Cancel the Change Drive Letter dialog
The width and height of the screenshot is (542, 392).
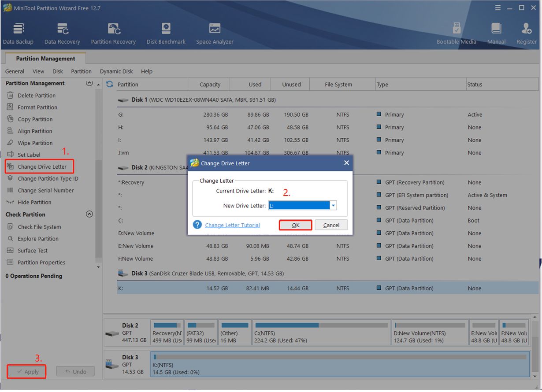(331, 225)
